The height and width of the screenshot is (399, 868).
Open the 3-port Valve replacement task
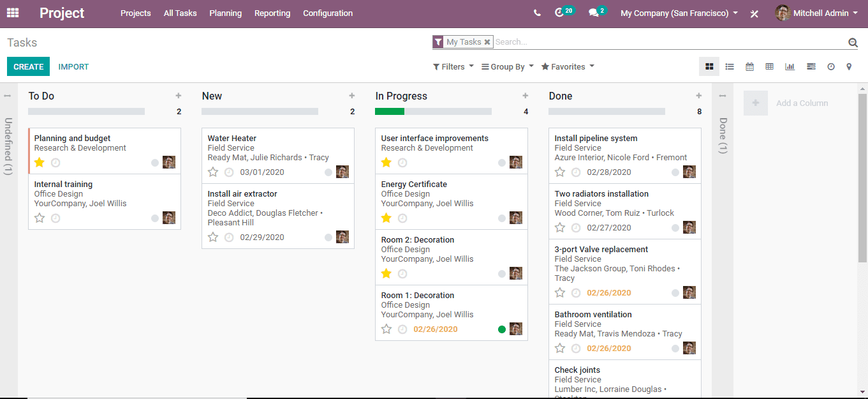(x=625, y=271)
